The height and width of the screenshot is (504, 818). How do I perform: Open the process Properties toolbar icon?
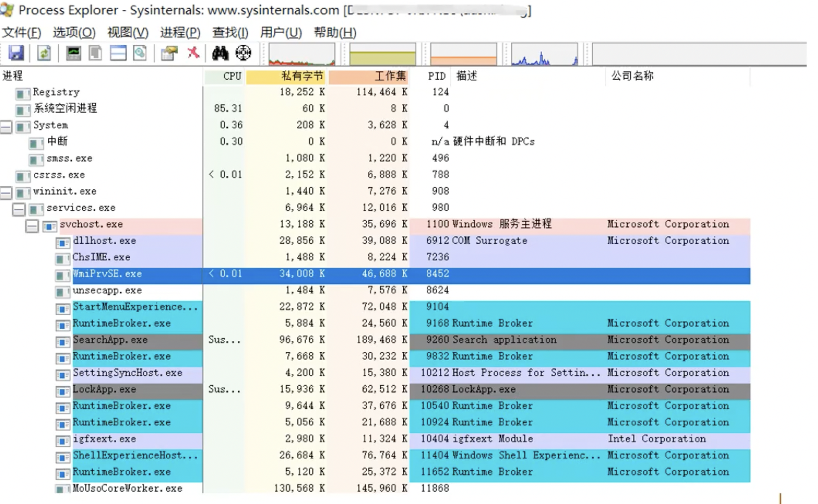coord(169,53)
